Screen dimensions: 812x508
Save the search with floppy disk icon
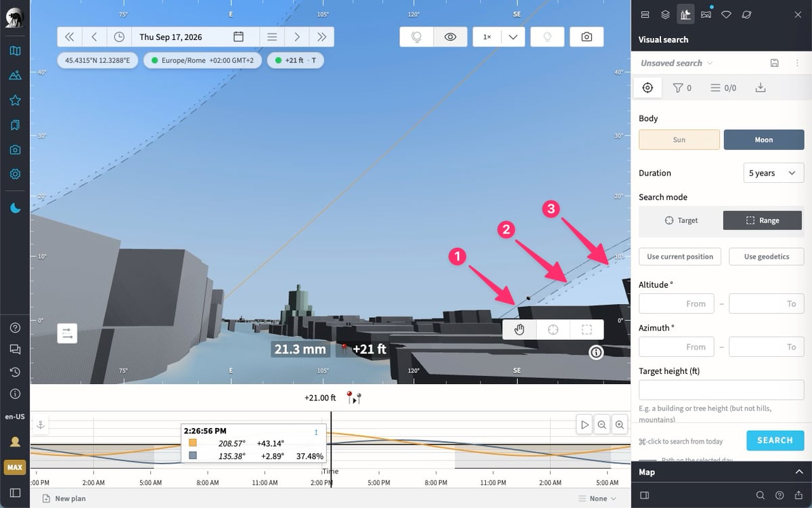coord(774,63)
